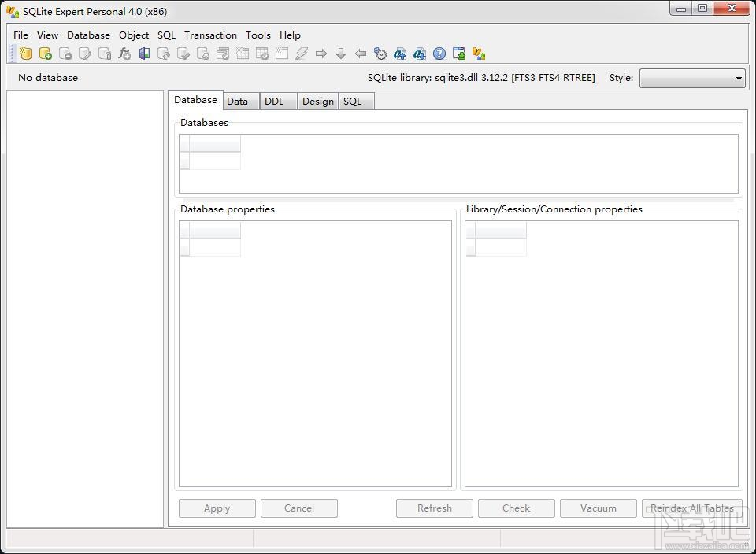Open the Tools menu
This screenshot has height=554, width=756.
click(258, 35)
